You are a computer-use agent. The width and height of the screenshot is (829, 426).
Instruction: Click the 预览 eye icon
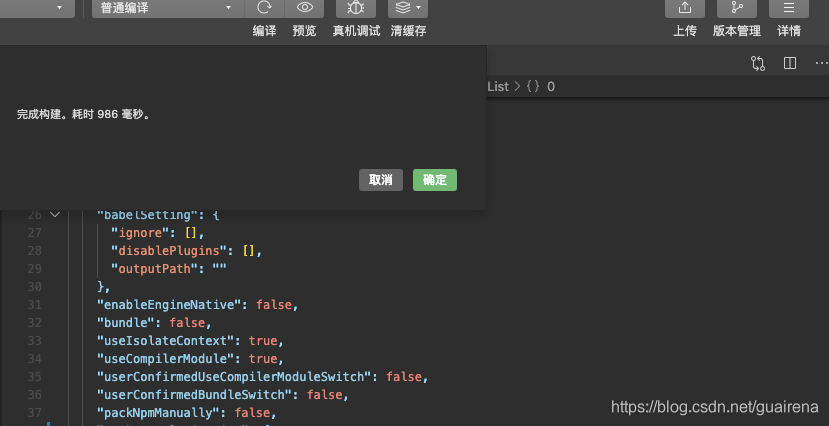click(x=305, y=7)
